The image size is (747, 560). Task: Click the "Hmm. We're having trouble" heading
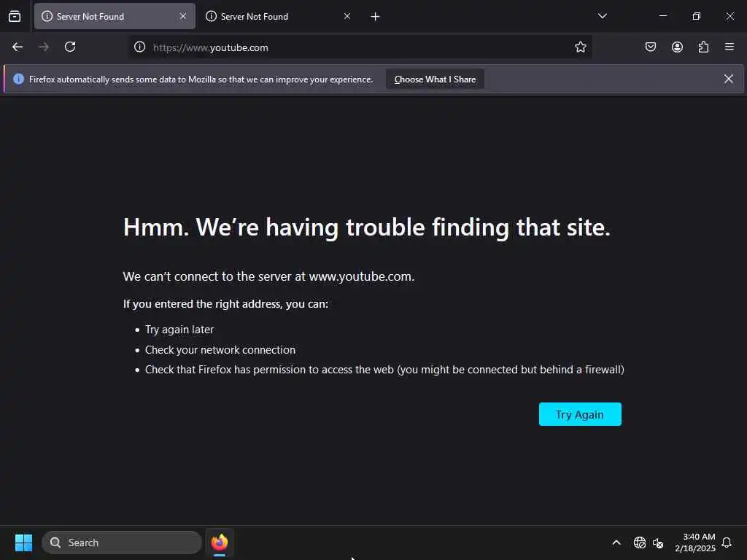(x=366, y=227)
